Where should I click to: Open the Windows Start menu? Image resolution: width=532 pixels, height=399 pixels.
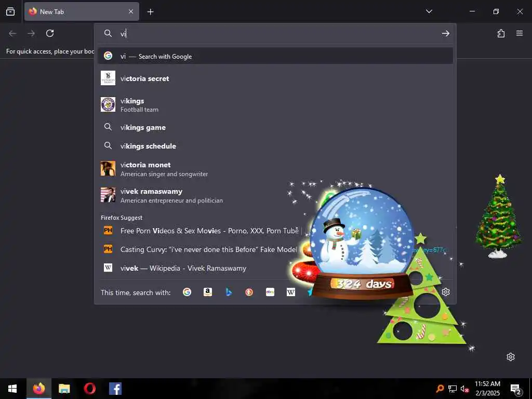[x=12, y=389]
